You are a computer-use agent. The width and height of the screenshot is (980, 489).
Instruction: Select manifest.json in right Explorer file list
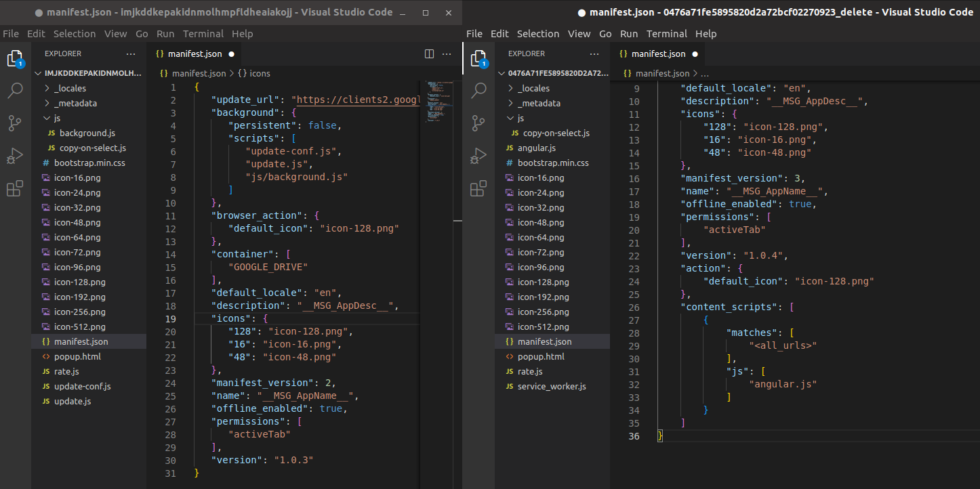pos(552,341)
